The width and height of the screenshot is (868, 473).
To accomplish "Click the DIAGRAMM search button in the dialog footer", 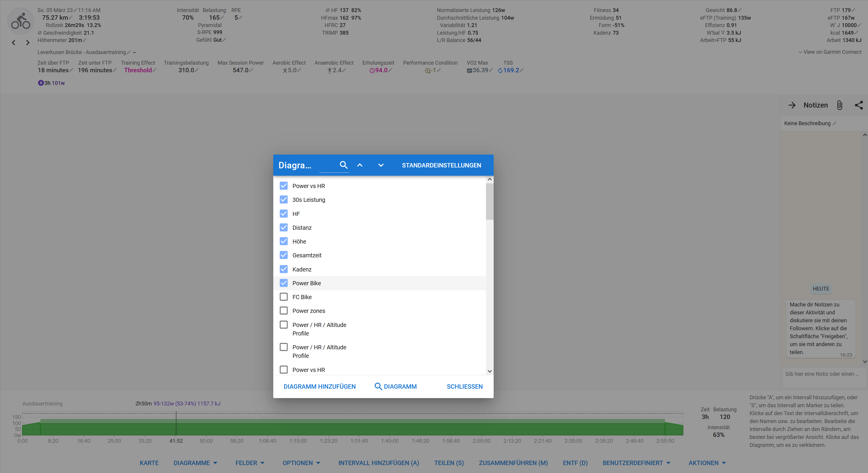I will click(396, 386).
